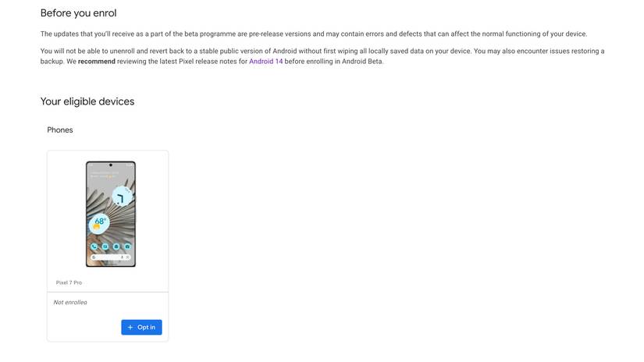Click the 'Phones' section label
This screenshot has height=362, width=644.
coord(60,130)
